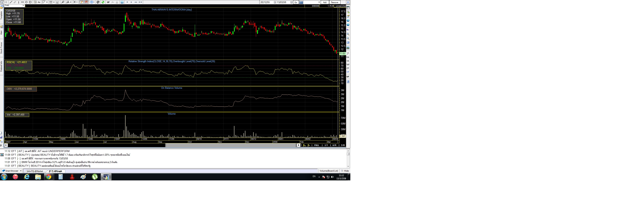Open the Smart Browser dropdown
This screenshot has height=198, width=644.
pos(20,171)
